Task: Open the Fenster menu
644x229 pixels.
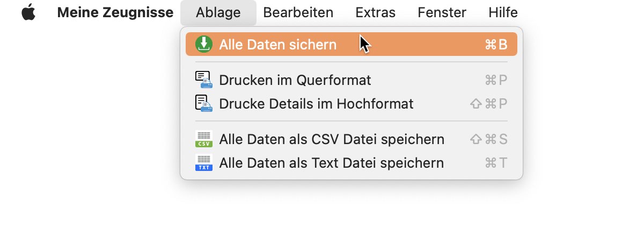Action: (442, 12)
